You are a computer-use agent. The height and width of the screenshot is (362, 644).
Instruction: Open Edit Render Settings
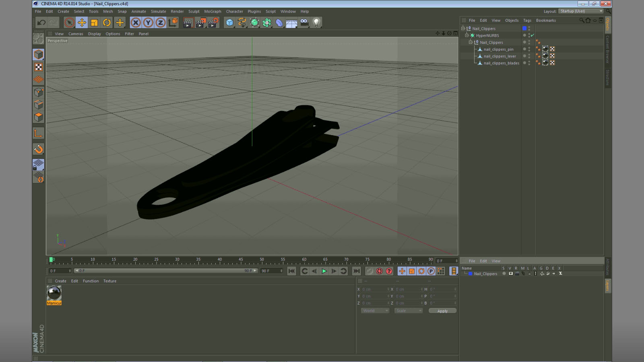pos(213,23)
